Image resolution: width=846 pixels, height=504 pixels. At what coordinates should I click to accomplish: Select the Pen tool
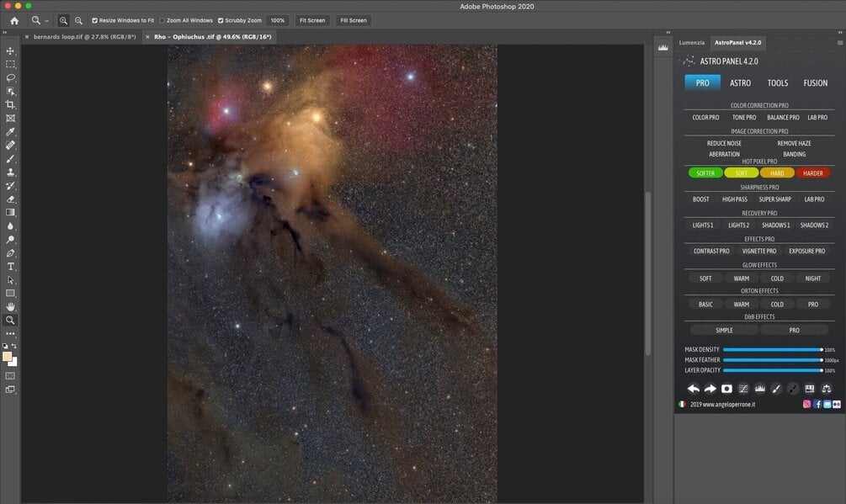tap(10, 252)
